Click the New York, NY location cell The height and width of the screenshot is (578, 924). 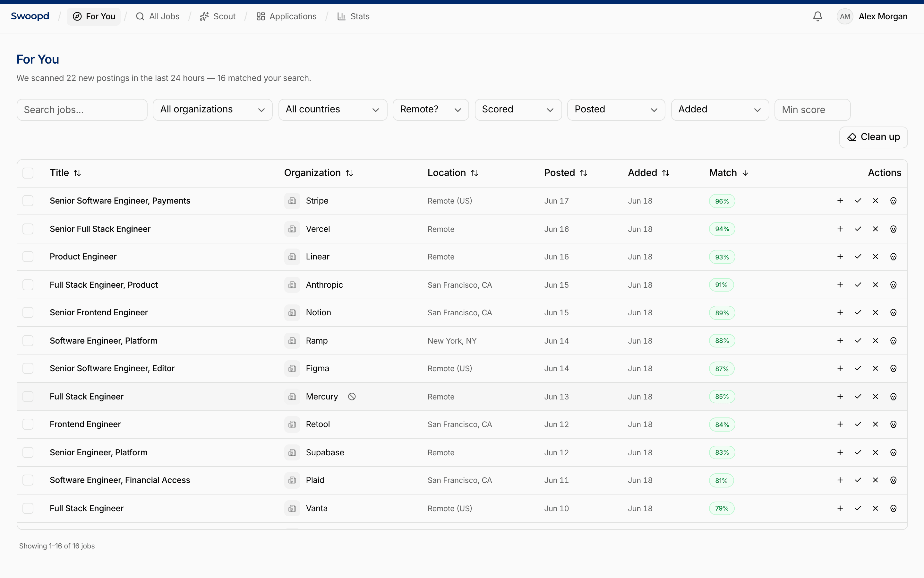pyautogui.click(x=452, y=341)
